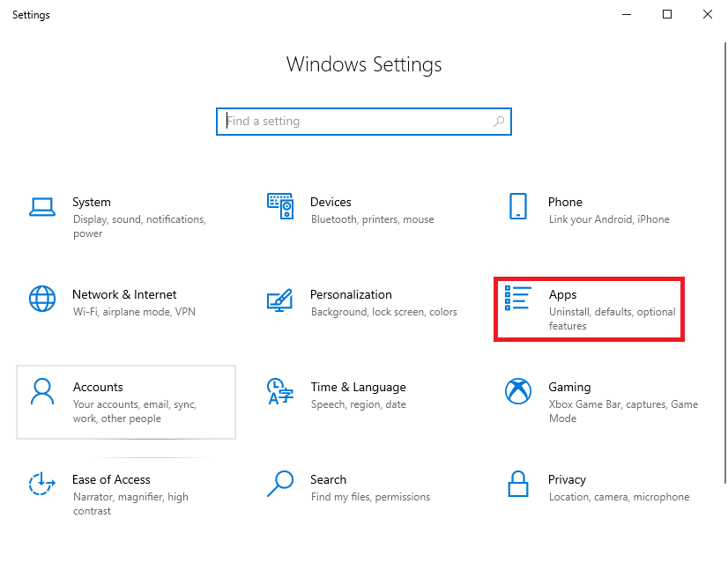728x563 pixels.
Task: Select the Privacy category title
Action: (x=567, y=479)
